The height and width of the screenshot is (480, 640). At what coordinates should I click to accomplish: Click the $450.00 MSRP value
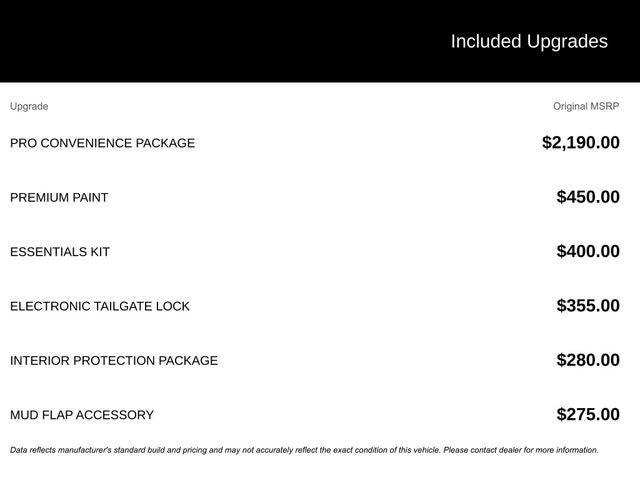[588, 197]
